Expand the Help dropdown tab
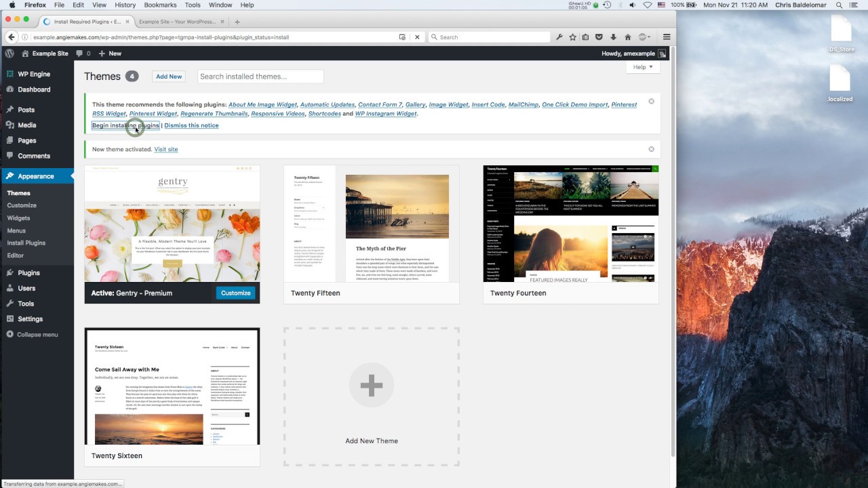Image resolution: width=868 pixels, height=488 pixels. coord(642,67)
